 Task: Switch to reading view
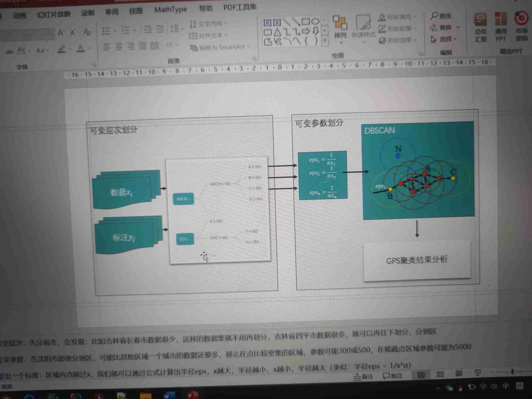pyautogui.click(x=459, y=374)
